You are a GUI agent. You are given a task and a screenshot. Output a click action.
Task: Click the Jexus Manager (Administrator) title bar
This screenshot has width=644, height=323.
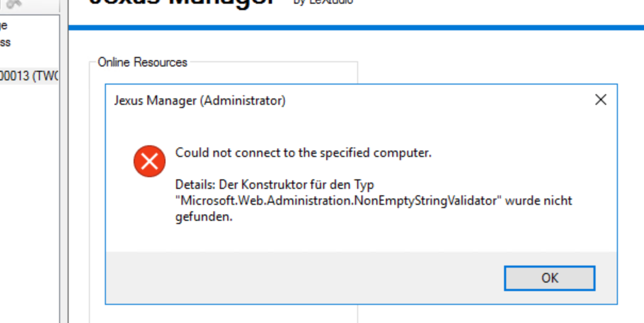point(201,101)
